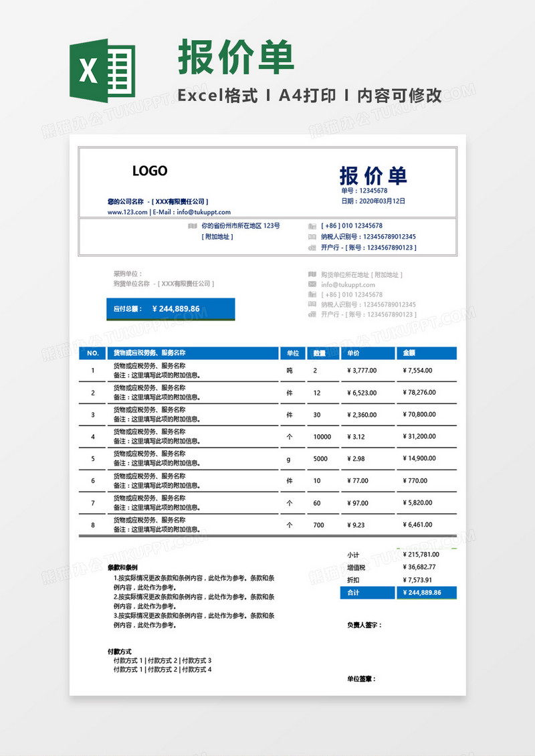Click unit 吨 in row 1
Image resolution: width=535 pixels, height=756 pixels.
(x=290, y=370)
